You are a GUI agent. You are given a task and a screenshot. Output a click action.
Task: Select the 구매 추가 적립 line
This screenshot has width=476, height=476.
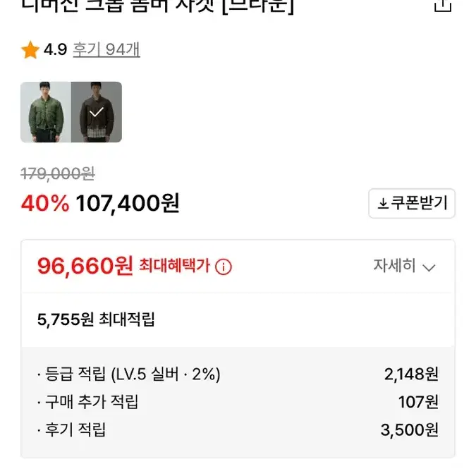(238, 402)
